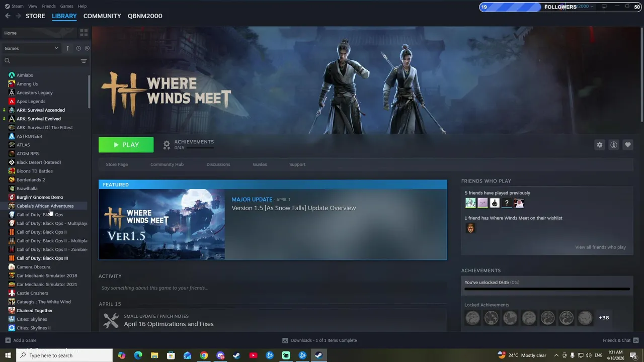Open the Friends menu
Image resolution: width=644 pixels, height=362 pixels.
49,6
